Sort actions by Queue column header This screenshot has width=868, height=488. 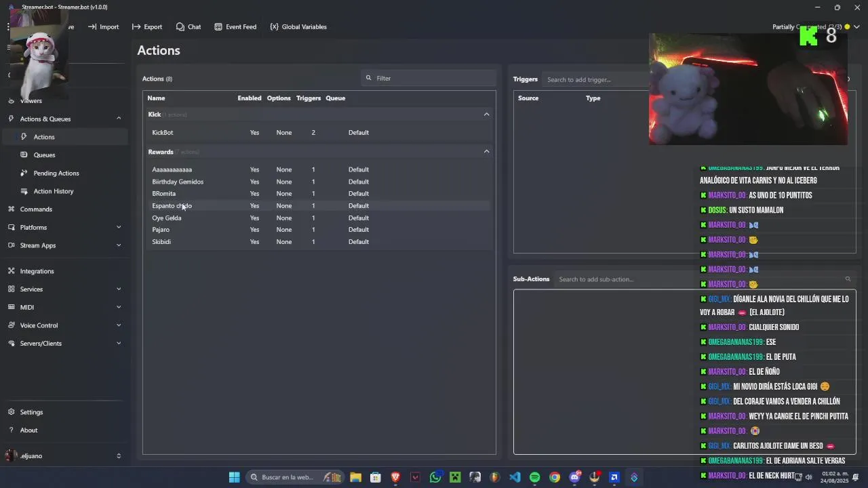click(x=336, y=98)
